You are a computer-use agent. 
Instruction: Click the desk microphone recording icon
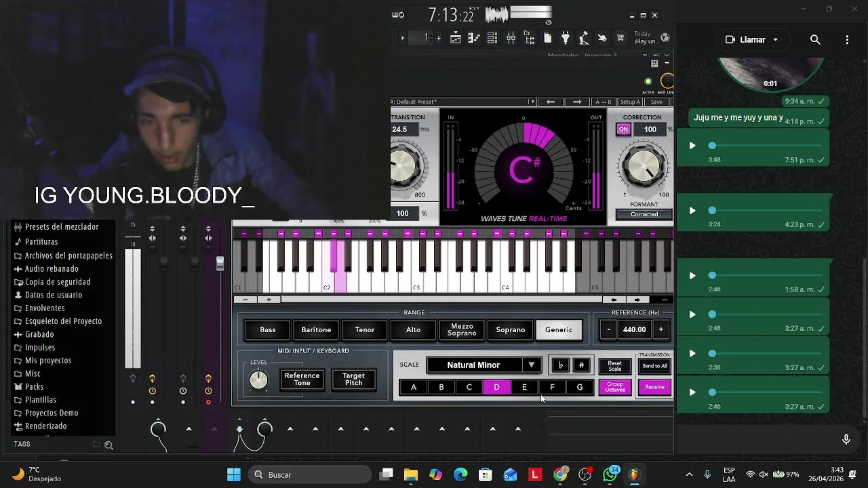coord(583,38)
